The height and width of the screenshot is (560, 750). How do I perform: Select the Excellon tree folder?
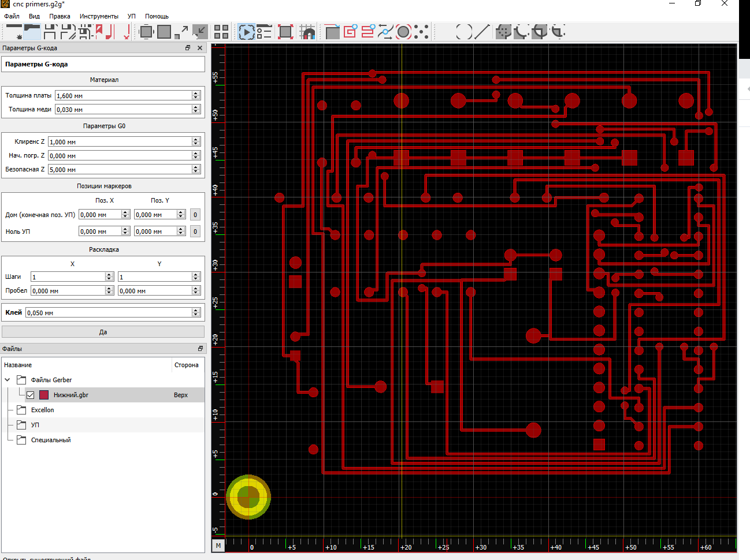[x=42, y=410]
